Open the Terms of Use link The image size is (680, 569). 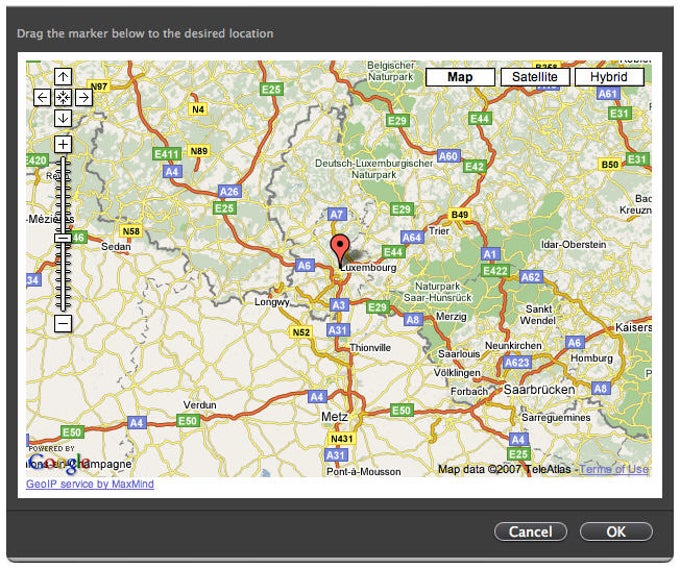tap(614, 469)
